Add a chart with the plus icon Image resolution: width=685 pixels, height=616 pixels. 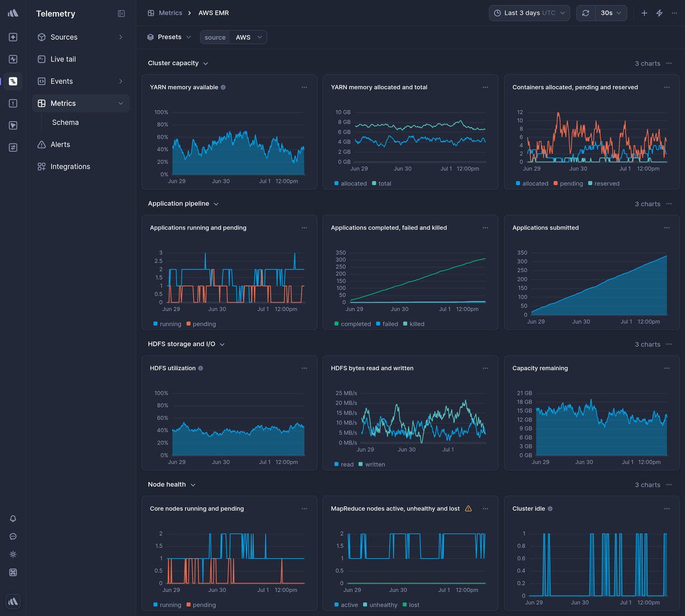pos(644,13)
